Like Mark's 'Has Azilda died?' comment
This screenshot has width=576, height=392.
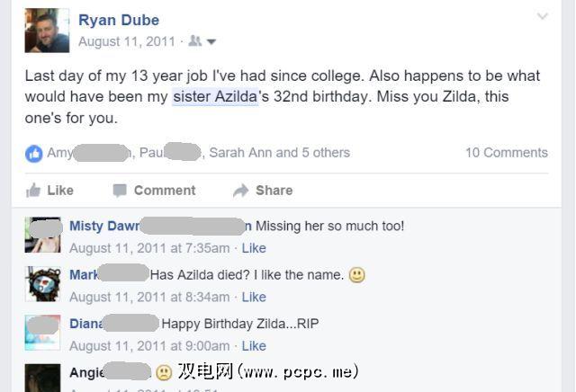[254, 297]
